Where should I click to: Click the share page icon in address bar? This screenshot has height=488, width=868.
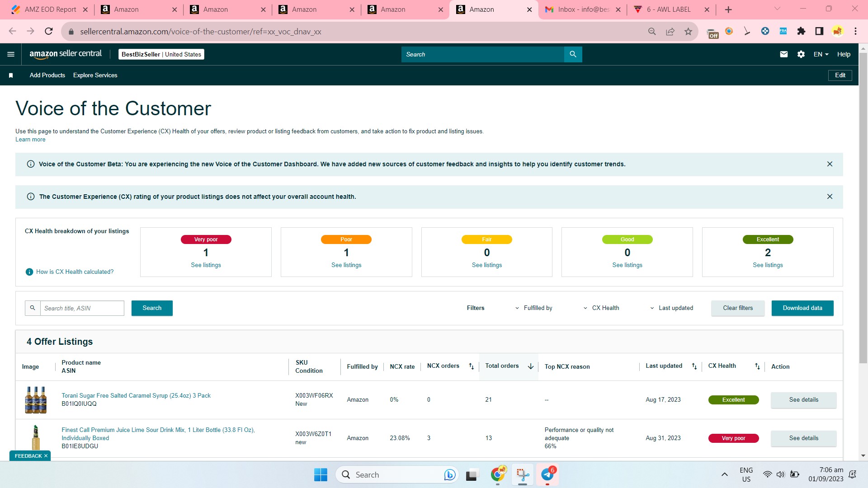coord(670,31)
